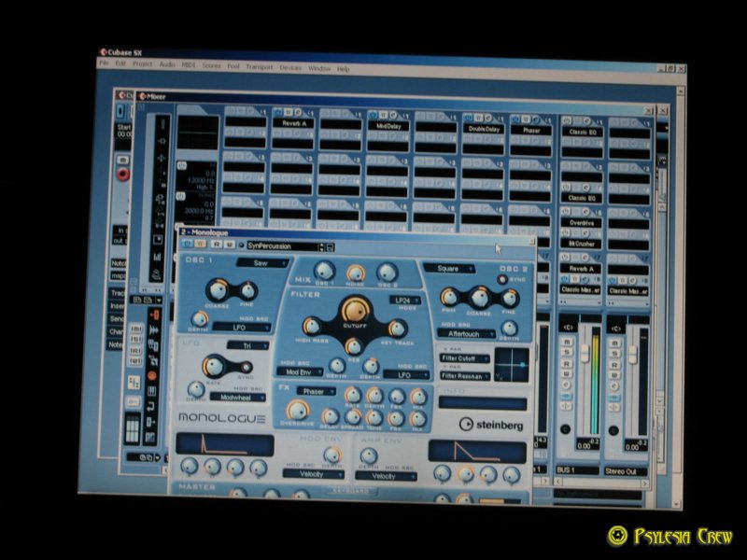Click the global mute button in Mixer common panel

tap(136, 329)
